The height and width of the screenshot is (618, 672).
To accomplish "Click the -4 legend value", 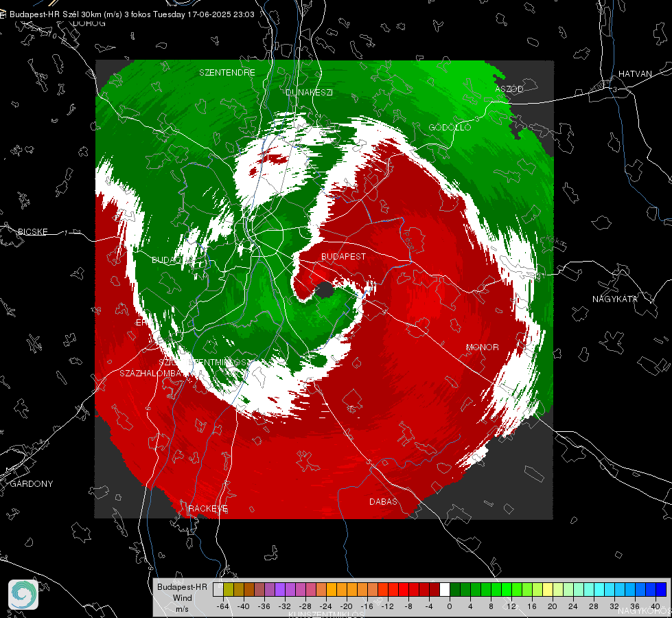I will tap(428, 606).
